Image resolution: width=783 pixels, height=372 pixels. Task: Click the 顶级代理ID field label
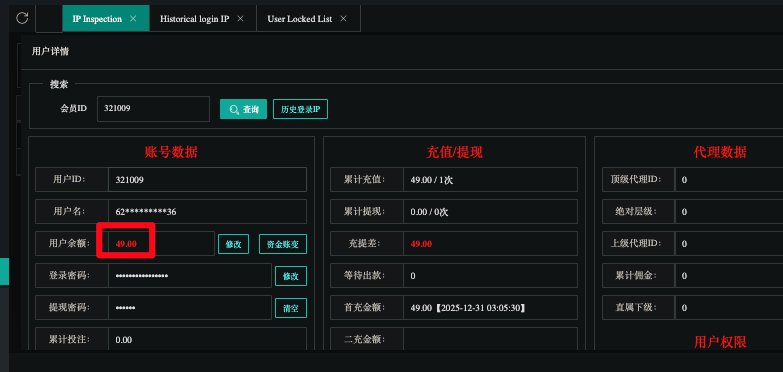click(x=636, y=180)
